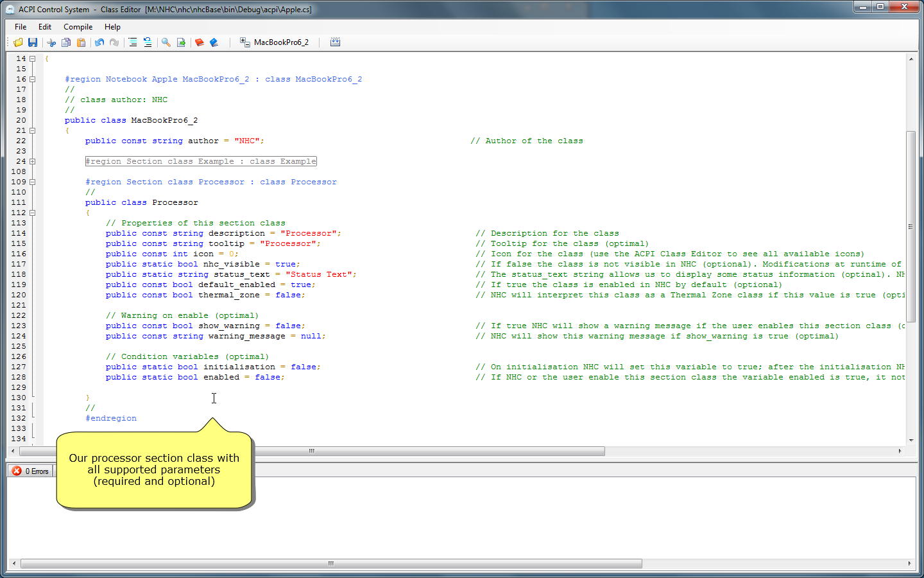The height and width of the screenshot is (578, 924).
Task: Click the MacBookPro6_2 toolbar button
Action: (x=275, y=42)
